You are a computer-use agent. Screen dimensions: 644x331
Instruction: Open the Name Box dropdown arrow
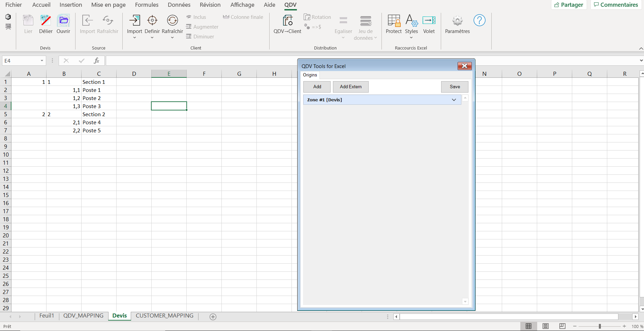tap(42, 61)
